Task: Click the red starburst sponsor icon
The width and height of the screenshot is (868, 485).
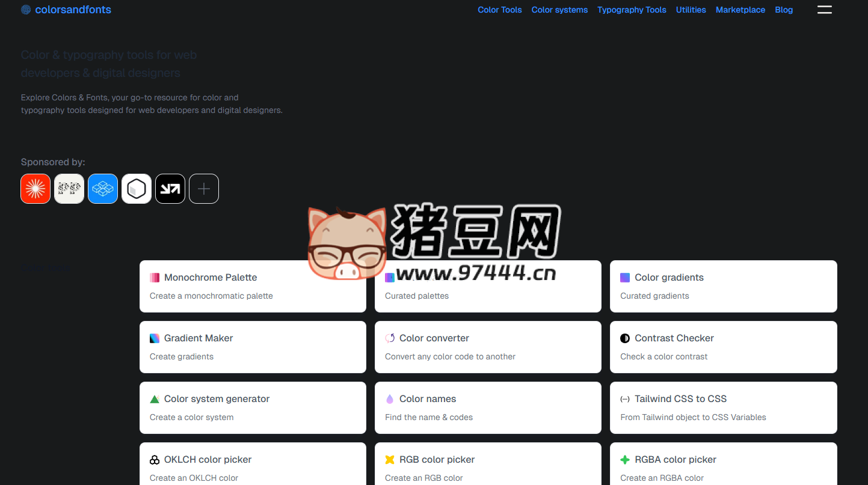Action: (x=35, y=188)
